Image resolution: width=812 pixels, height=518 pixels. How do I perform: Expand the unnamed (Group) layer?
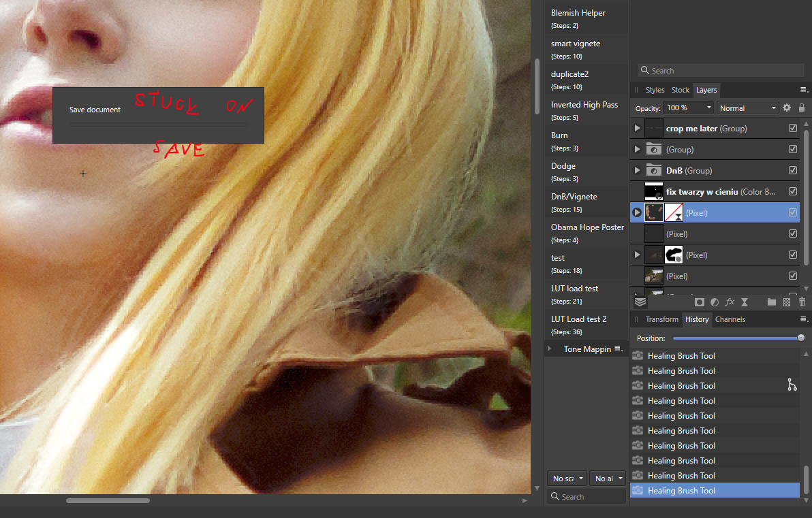(x=638, y=149)
